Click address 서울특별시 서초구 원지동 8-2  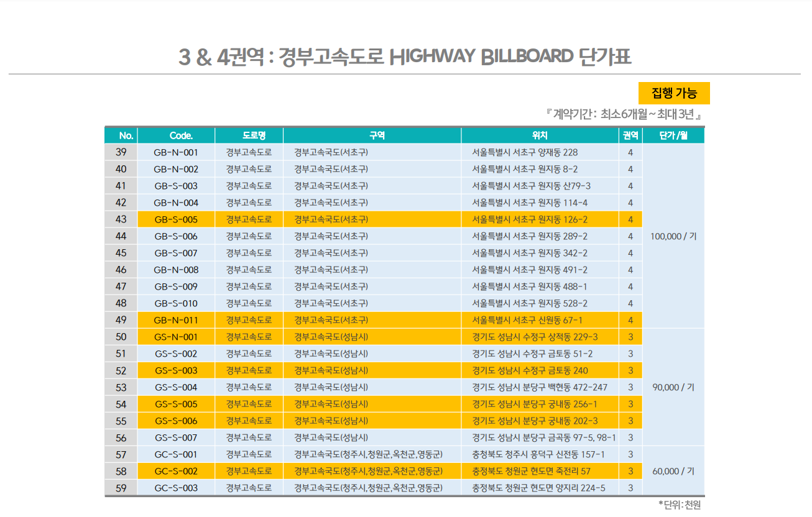click(x=525, y=169)
